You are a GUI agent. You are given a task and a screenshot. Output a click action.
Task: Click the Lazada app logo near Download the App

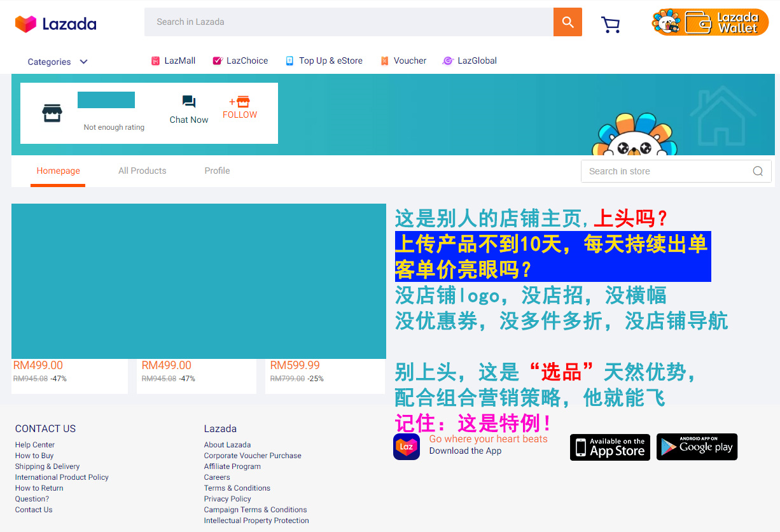pos(407,447)
